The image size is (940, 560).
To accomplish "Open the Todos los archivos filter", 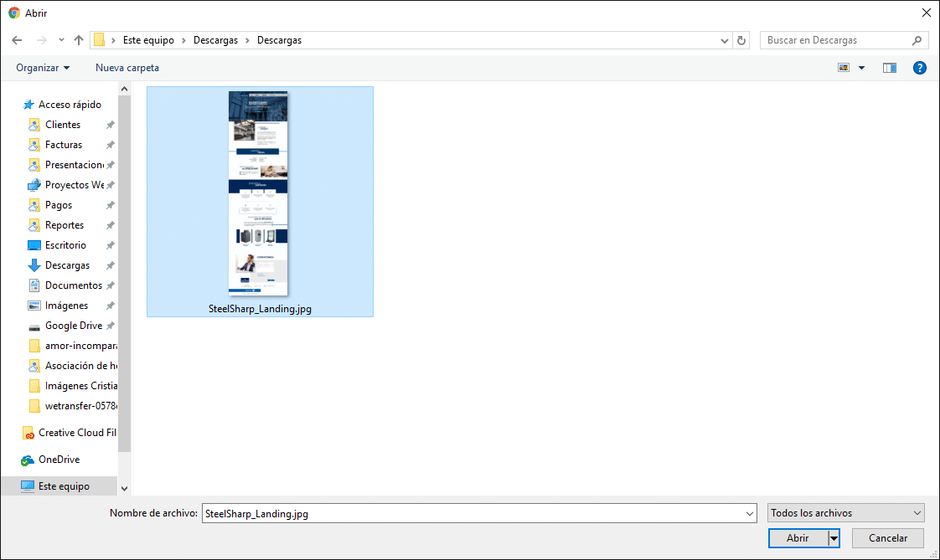I will click(x=846, y=512).
